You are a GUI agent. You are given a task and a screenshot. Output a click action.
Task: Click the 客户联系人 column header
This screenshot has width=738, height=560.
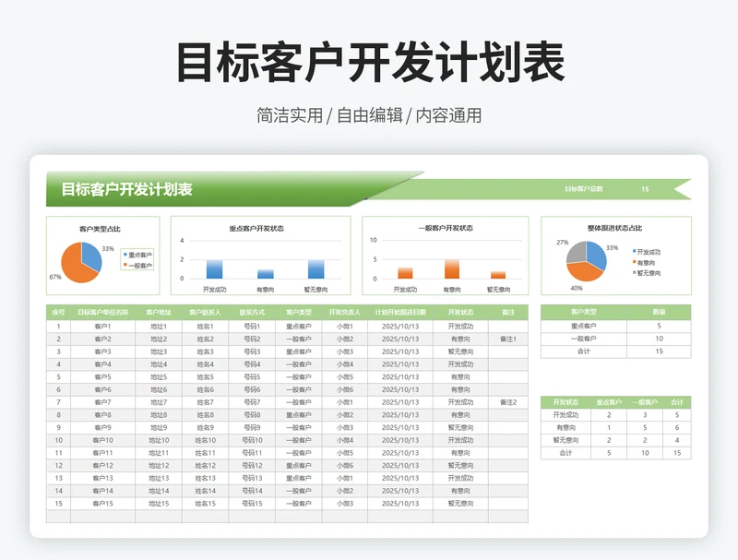pyautogui.click(x=205, y=312)
